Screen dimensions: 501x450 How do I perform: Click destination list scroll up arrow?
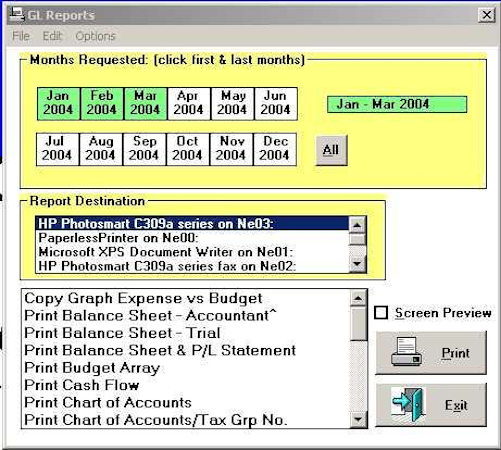(x=357, y=225)
